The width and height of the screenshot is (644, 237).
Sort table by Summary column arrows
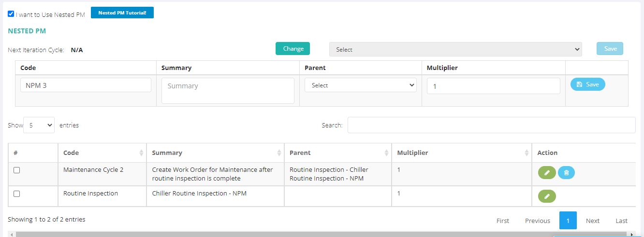pyautogui.click(x=279, y=153)
